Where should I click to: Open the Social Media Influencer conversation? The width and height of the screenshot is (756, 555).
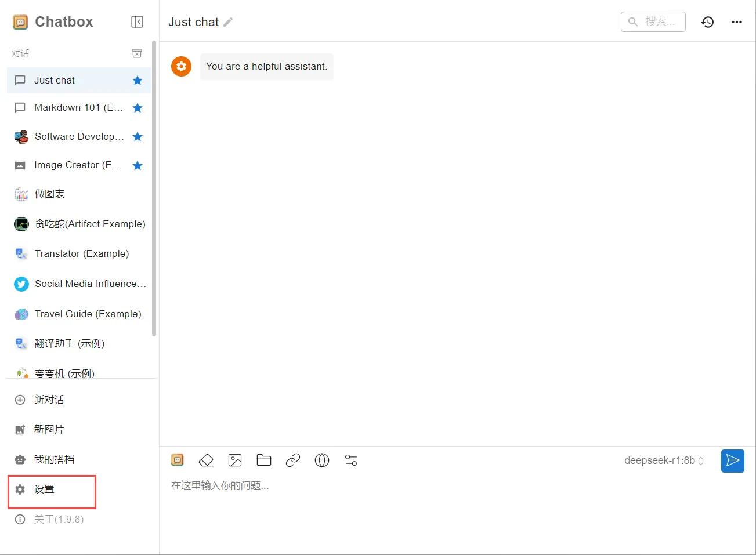click(79, 284)
